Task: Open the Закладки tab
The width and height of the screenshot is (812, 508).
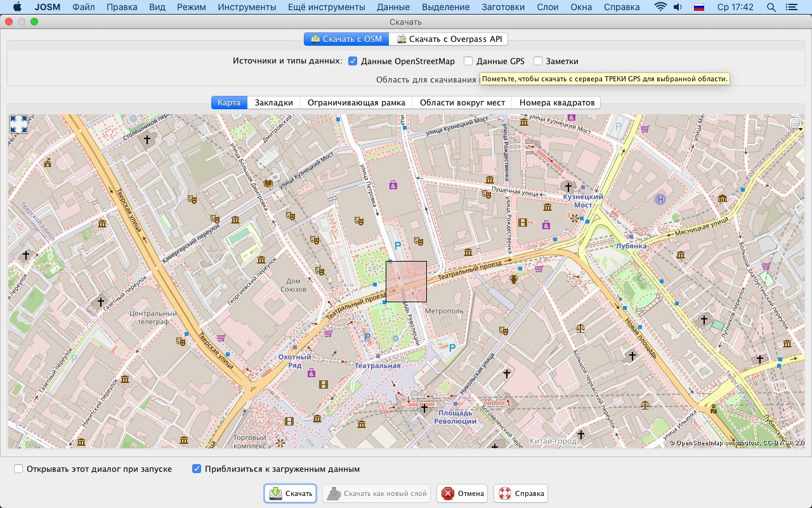Action: [x=273, y=102]
